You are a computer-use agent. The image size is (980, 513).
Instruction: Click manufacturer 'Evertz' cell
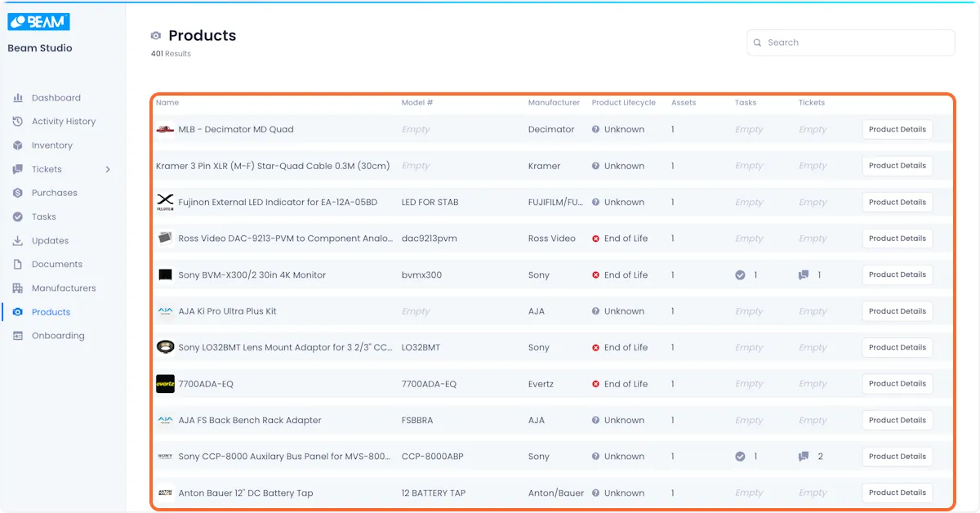[541, 384]
